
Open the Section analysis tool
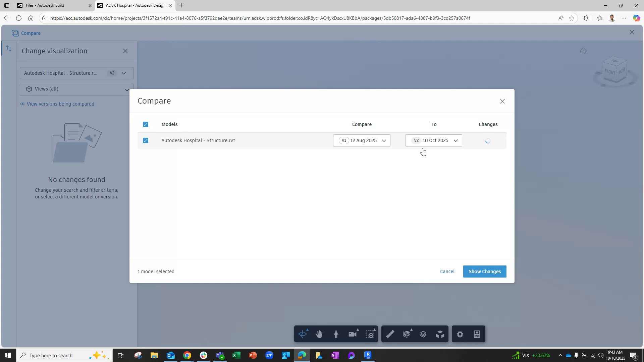pos(407,334)
